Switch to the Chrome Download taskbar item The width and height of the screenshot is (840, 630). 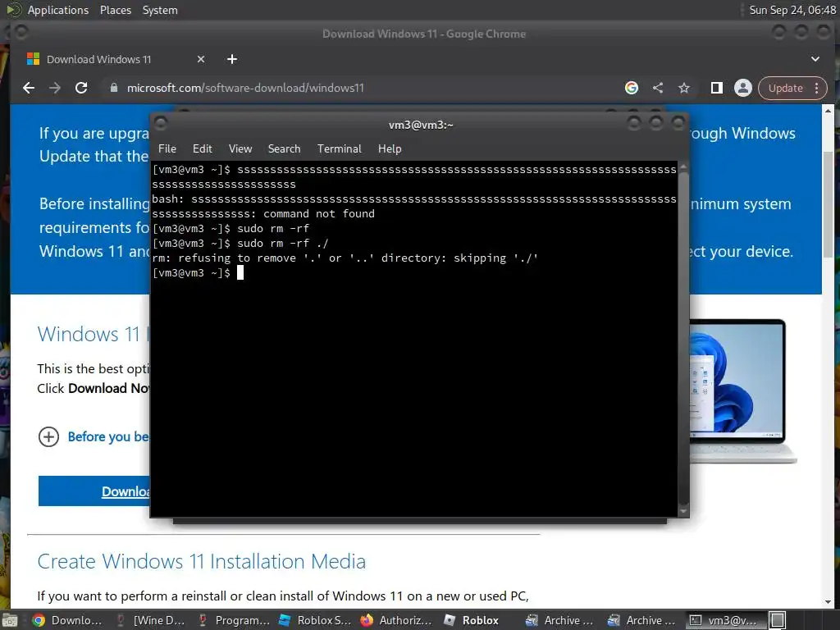pyautogui.click(x=66, y=620)
